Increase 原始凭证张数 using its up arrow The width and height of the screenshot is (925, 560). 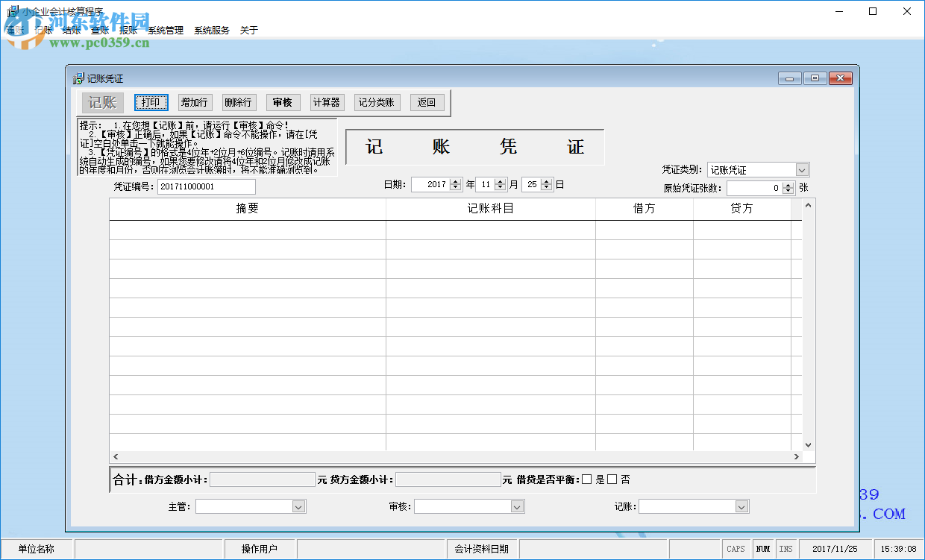click(788, 184)
